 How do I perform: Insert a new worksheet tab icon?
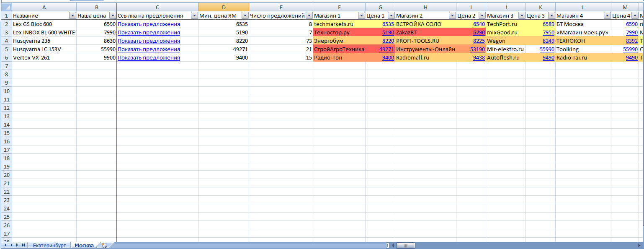104,246
